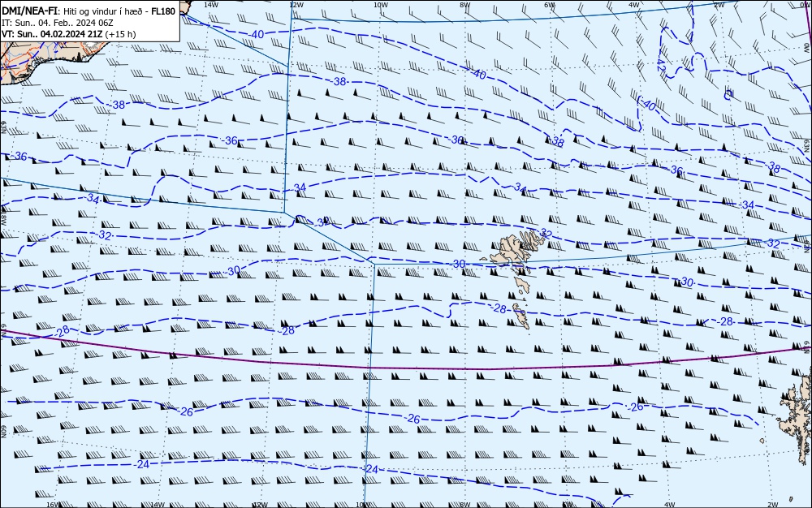Viewport: 812px width, 508px height.
Task: Select the '(+15 h)' forecast offset text
Action: pos(120,34)
